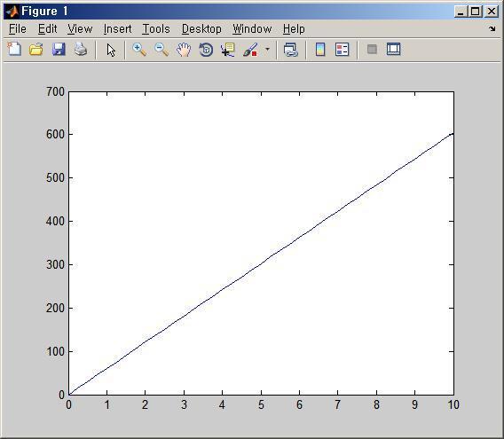The height and width of the screenshot is (439, 504).
Task: Click the MATLAB logo in the title bar
Action: tap(12, 12)
